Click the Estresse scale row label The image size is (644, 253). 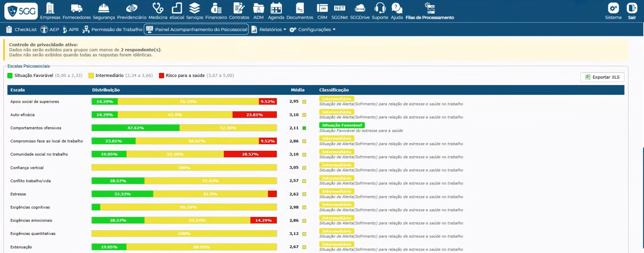click(18, 194)
